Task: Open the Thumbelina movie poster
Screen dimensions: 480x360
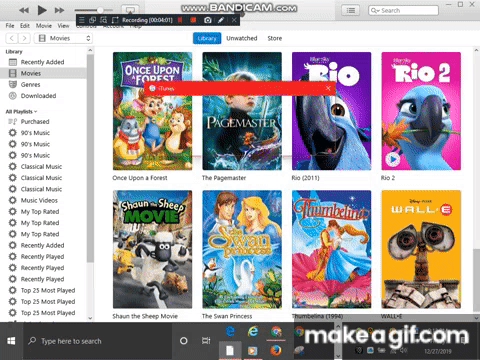Action: (332, 249)
